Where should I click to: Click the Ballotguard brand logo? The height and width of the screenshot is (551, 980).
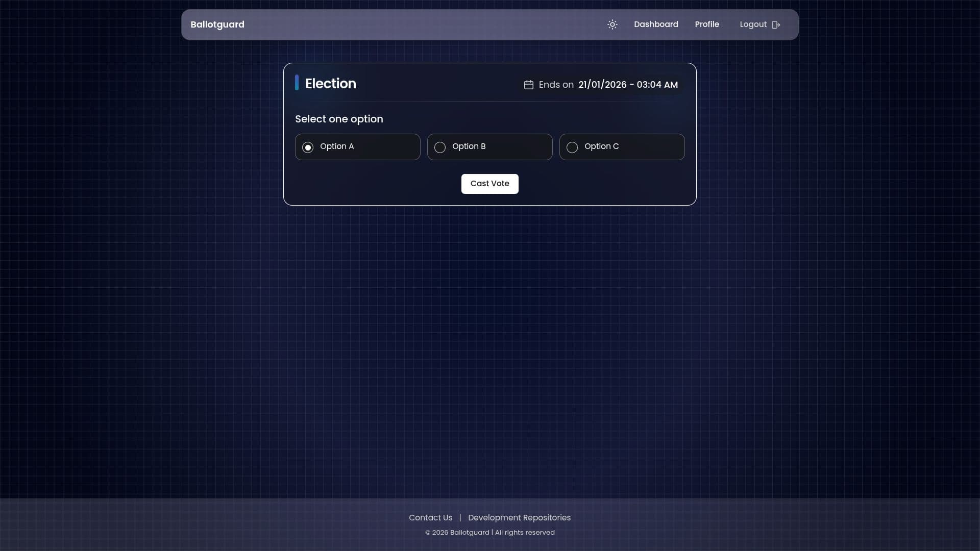point(217,24)
